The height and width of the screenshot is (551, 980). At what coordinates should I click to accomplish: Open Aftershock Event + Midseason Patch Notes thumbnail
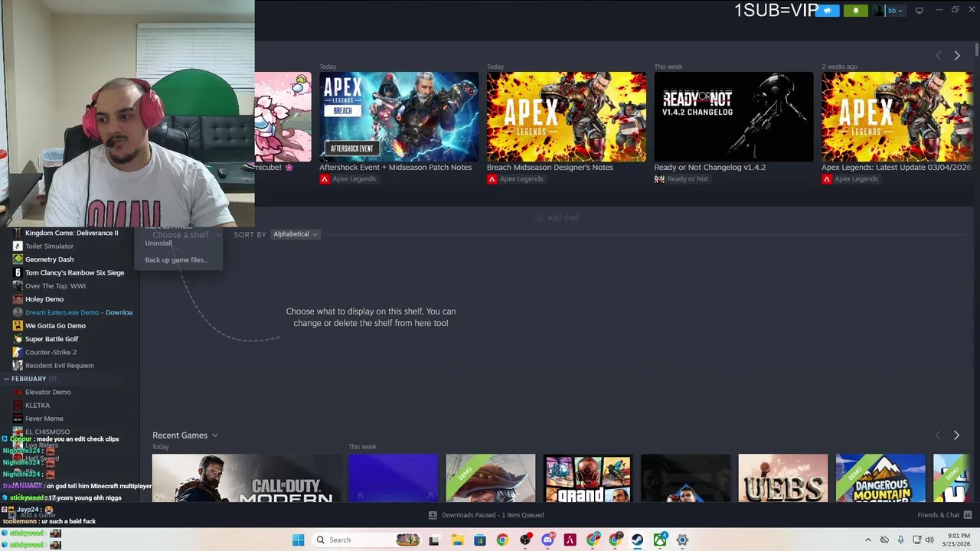[399, 116]
